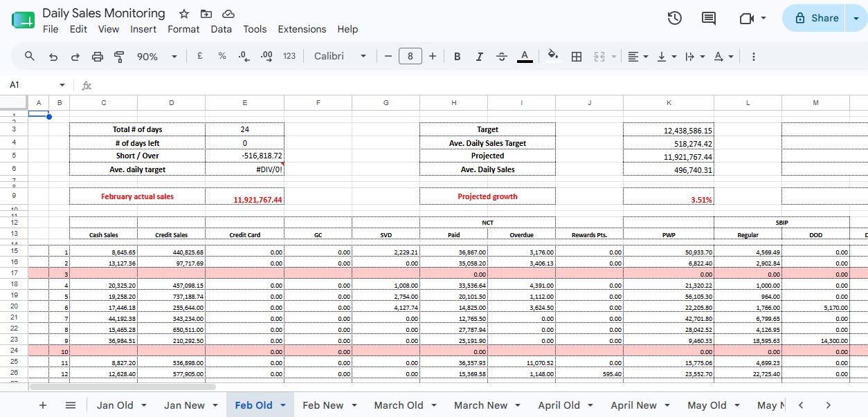Star this Daily Sales Monitoring document
The image size is (868, 417).
click(184, 14)
